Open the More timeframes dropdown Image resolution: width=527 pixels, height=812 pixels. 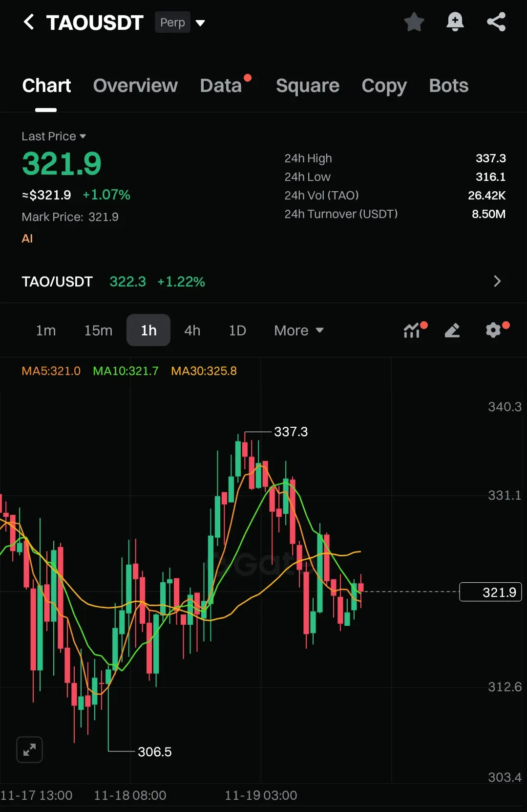click(299, 330)
